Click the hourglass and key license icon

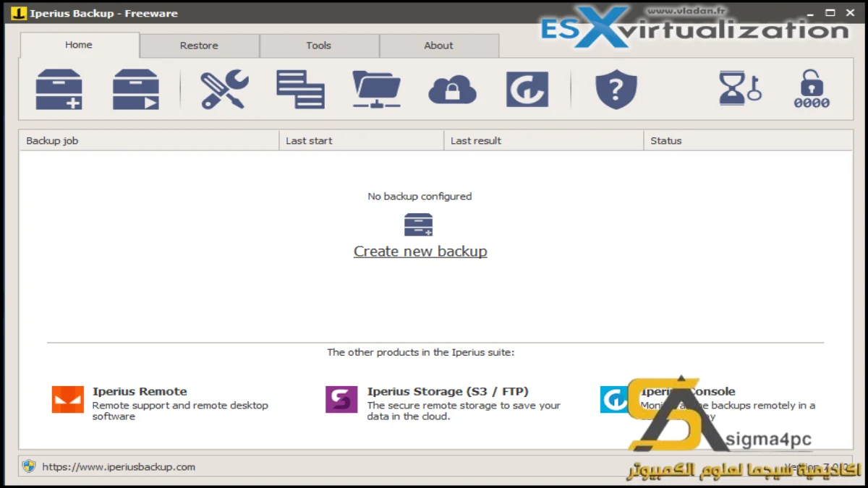pos(739,88)
